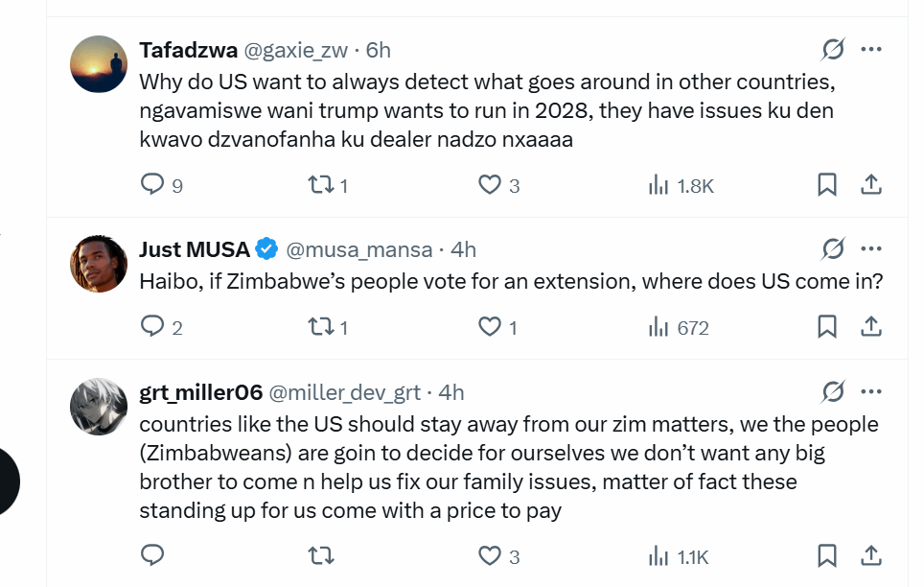The image size is (924, 587).
Task: Repost grt_miller06's tweet
Action: 318,554
